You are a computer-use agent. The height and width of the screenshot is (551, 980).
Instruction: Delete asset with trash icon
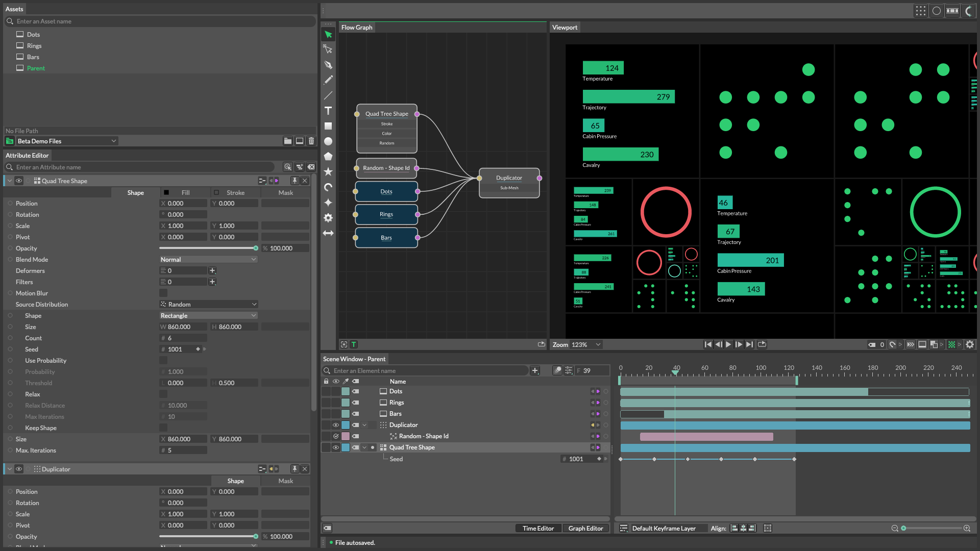pyautogui.click(x=311, y=141)
